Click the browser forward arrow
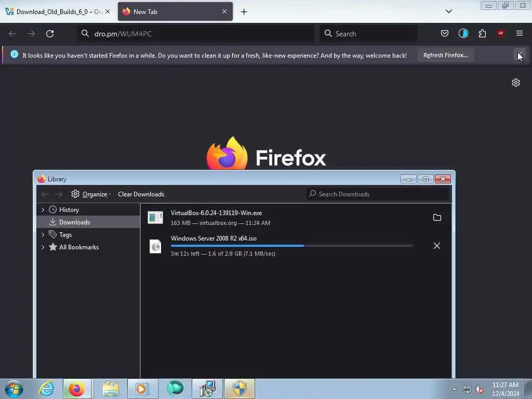The height and width of the screenshot is (399, 532). pyautogui.click(x=31, y=34)
